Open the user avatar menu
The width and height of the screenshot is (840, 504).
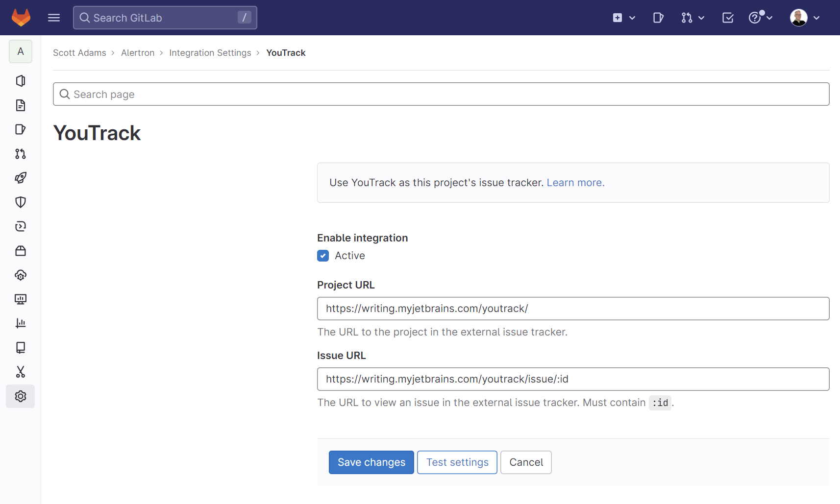pos(799,18)
